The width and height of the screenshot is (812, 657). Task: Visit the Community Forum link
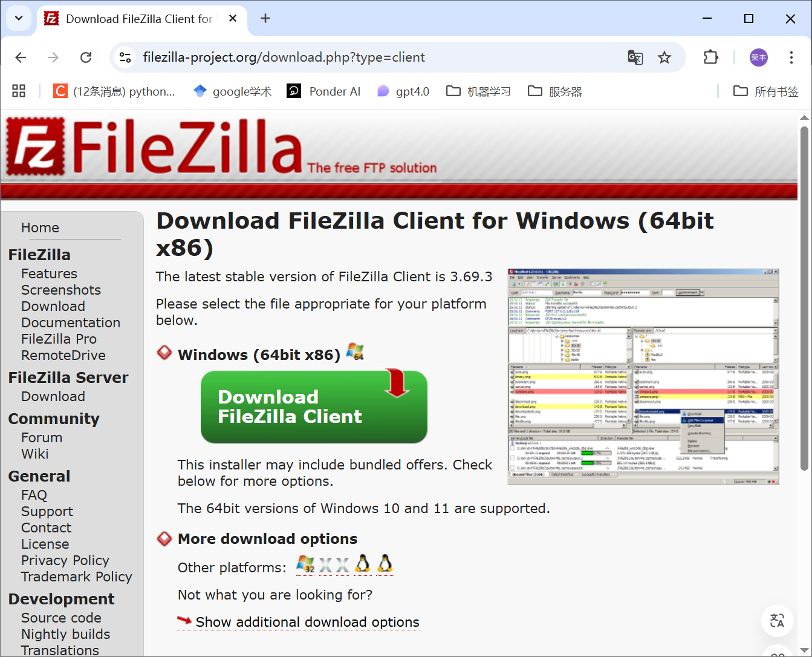[42, 437]
